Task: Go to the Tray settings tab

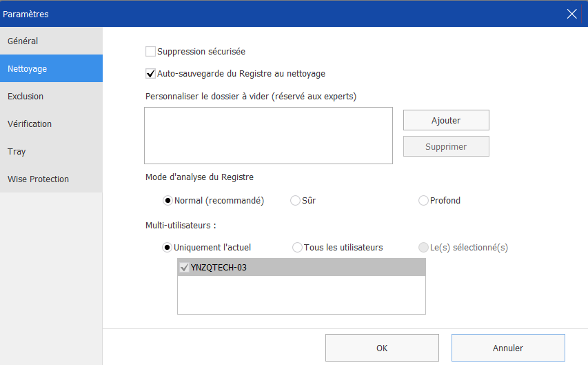Action: click(x=51, y=151)
